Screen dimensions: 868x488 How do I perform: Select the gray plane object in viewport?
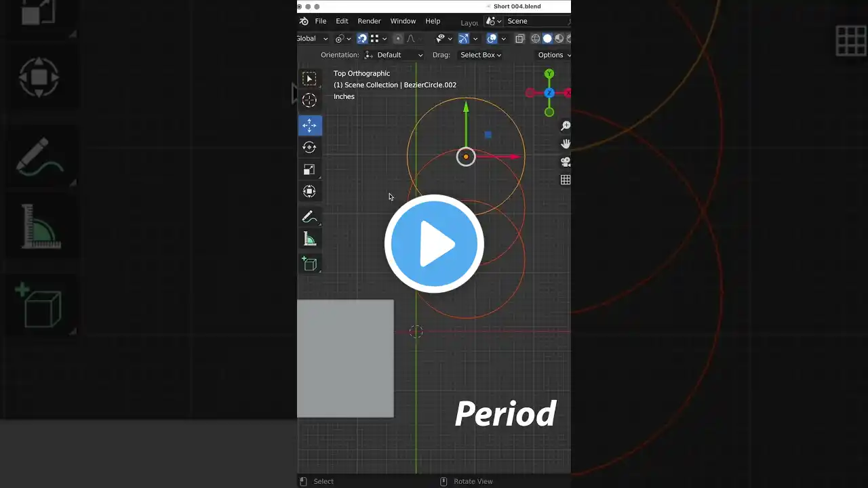(x=345, y=359)
